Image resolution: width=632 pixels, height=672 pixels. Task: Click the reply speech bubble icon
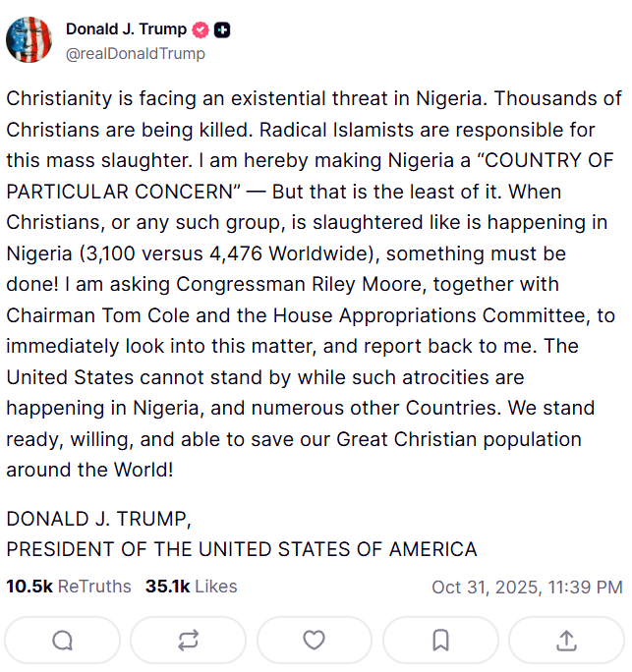[x=63, y=641]
